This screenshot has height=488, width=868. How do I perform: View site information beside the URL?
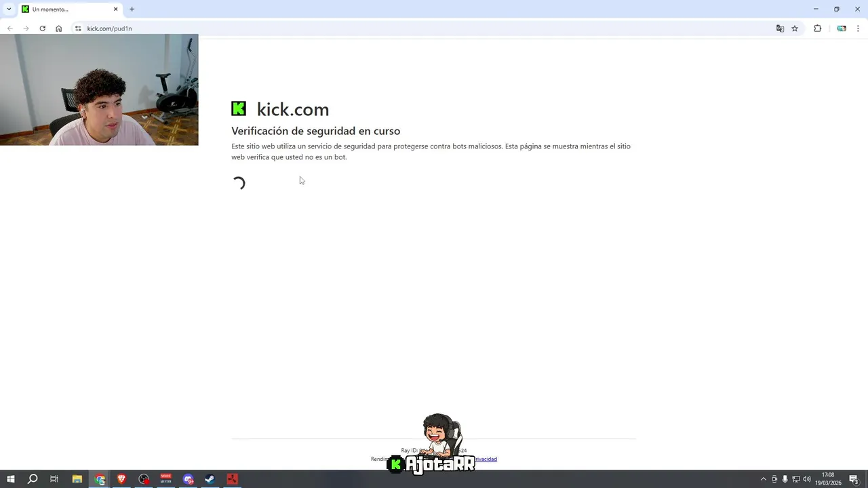click(78, 28)
